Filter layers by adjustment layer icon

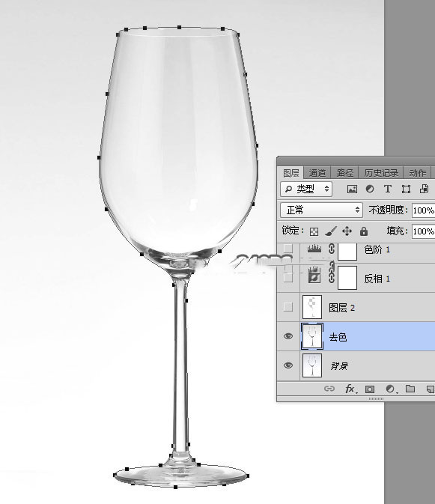tap(370, 189)
